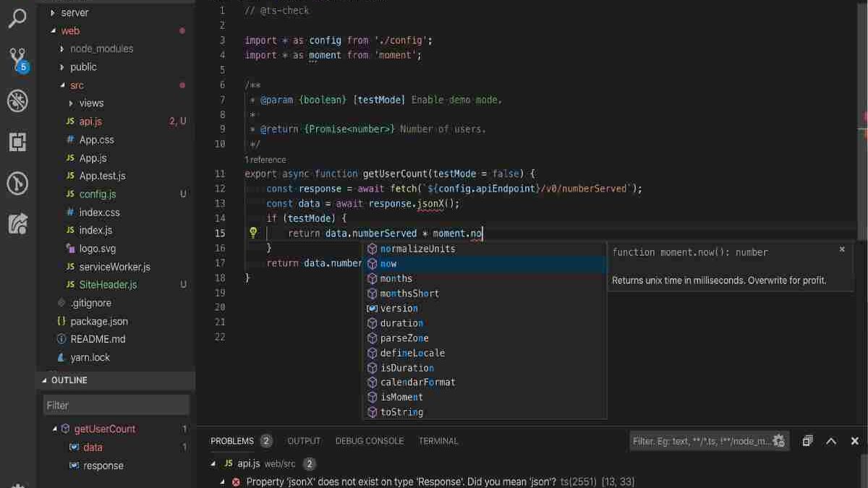Open serviceWorker.js file
The width and height of the screenshot is (868, 488).
click(x=116, y=267)
